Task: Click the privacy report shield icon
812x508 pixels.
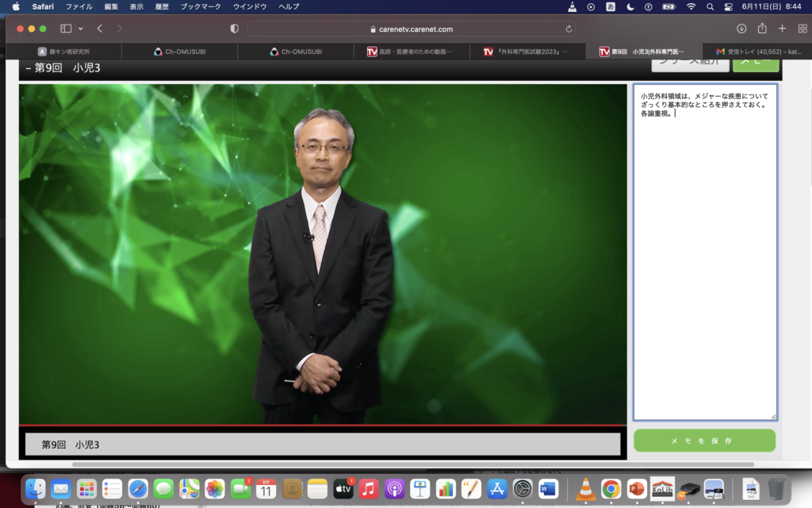Action: [234, 29]
